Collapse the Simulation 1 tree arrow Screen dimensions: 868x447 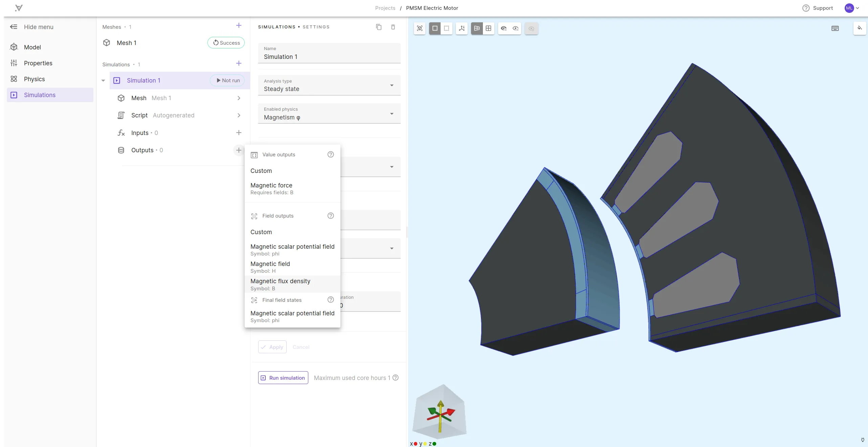pyautogui.click(x=103, y=81)
